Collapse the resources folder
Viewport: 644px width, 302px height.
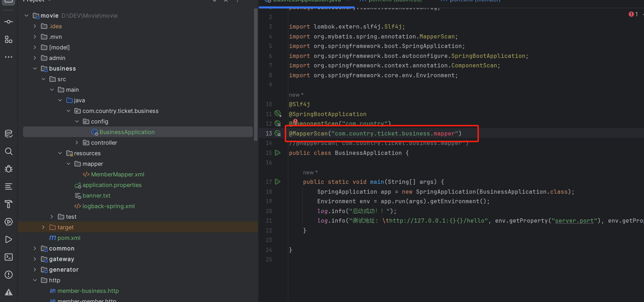[x=60, y=153]
